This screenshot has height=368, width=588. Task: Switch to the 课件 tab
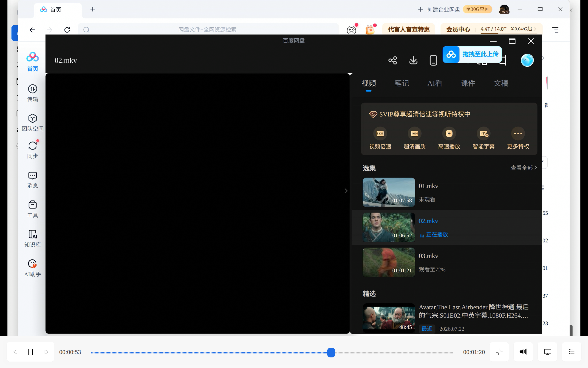(468, 83)
